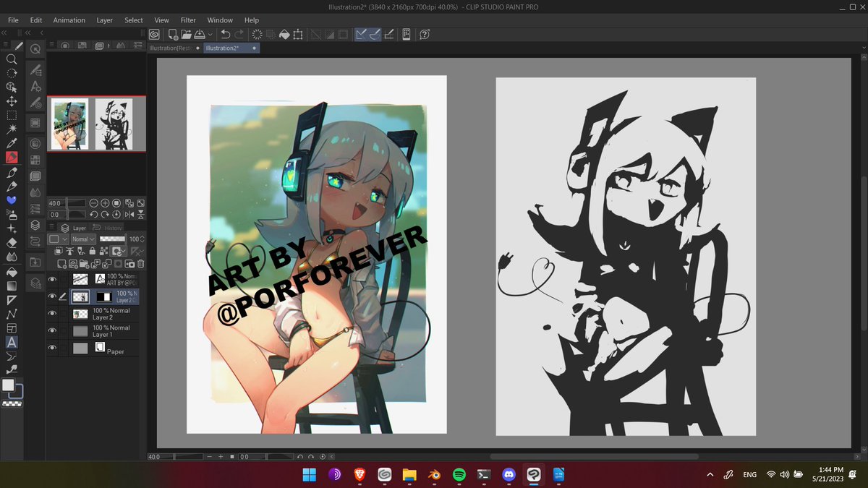The image size is (868, 488).
Task: Open the File menu
Action: click(13, 20)
